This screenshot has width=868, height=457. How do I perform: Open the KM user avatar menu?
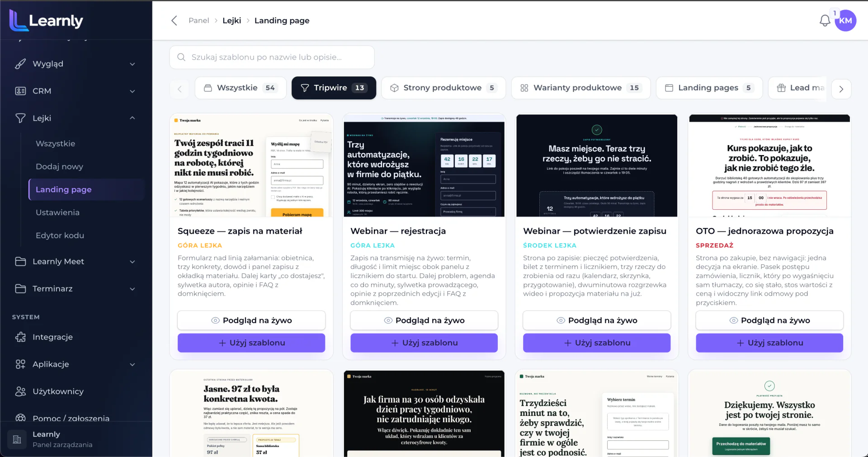coord(845,20)
